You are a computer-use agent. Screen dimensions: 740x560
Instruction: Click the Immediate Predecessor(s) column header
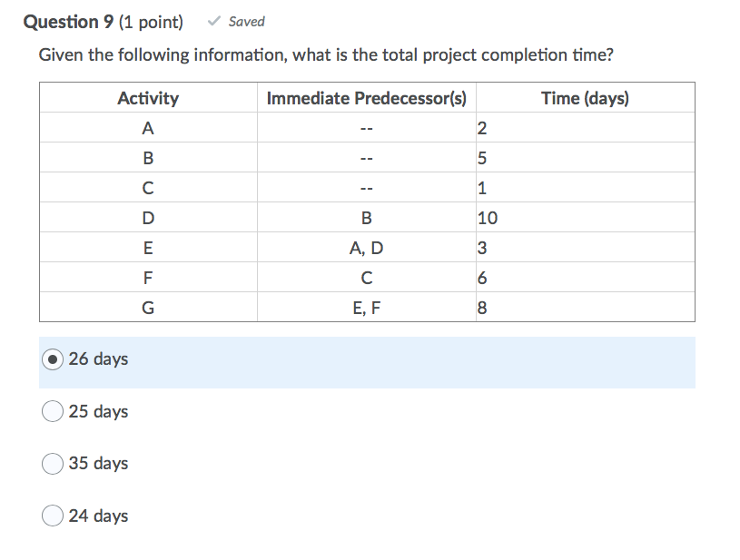(x=366, y=98)
